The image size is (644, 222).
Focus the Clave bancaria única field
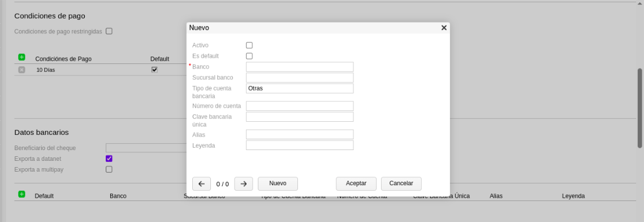coord(300,117)
